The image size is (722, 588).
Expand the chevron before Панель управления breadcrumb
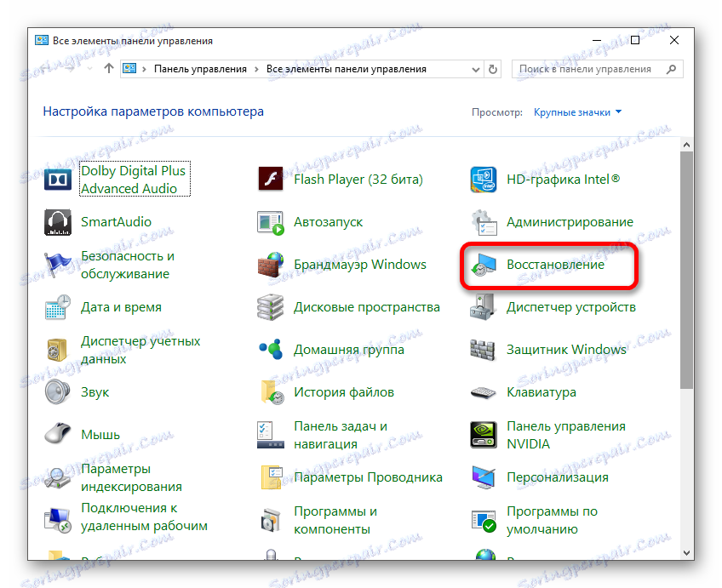144,70
